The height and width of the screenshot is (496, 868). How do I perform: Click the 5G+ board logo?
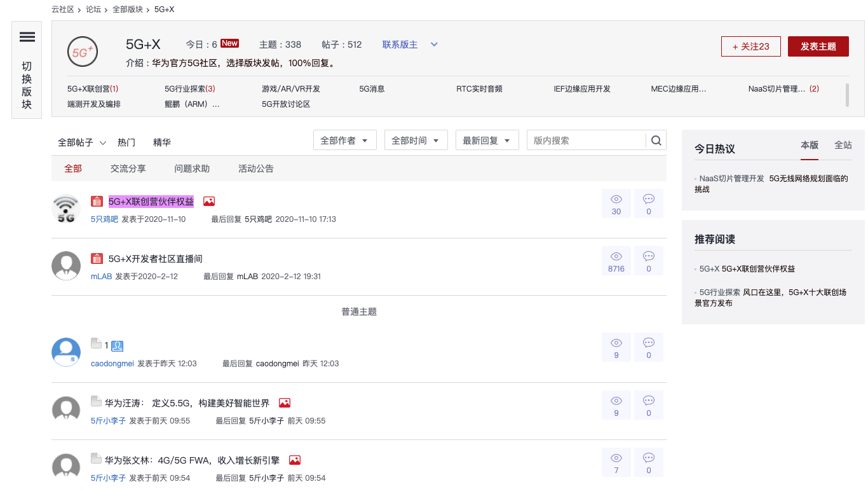click(x=83, y=52)
